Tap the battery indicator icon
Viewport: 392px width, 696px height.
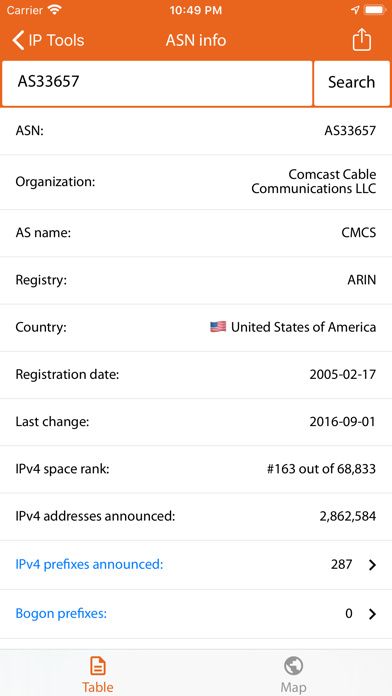click(376, 10)
